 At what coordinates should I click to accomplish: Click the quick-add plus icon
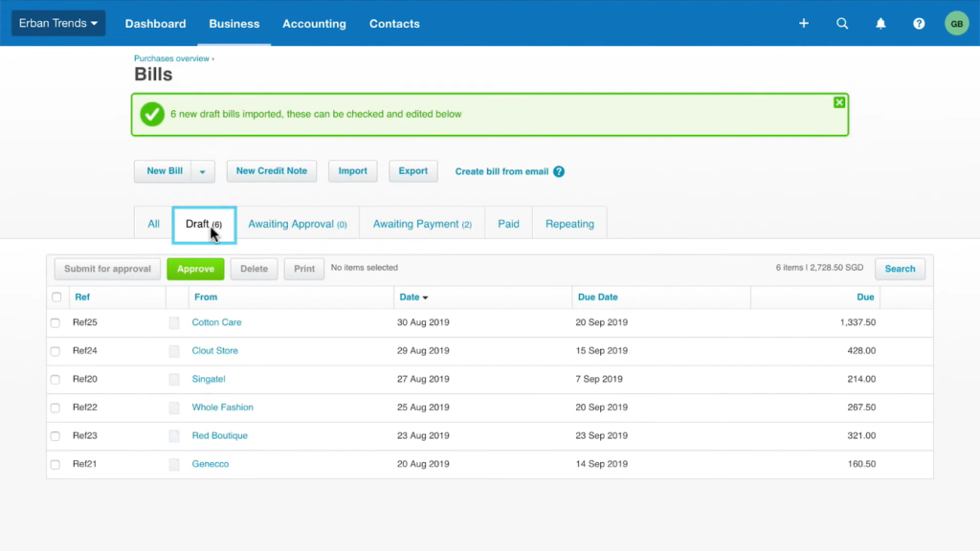(x=803, y=23)
